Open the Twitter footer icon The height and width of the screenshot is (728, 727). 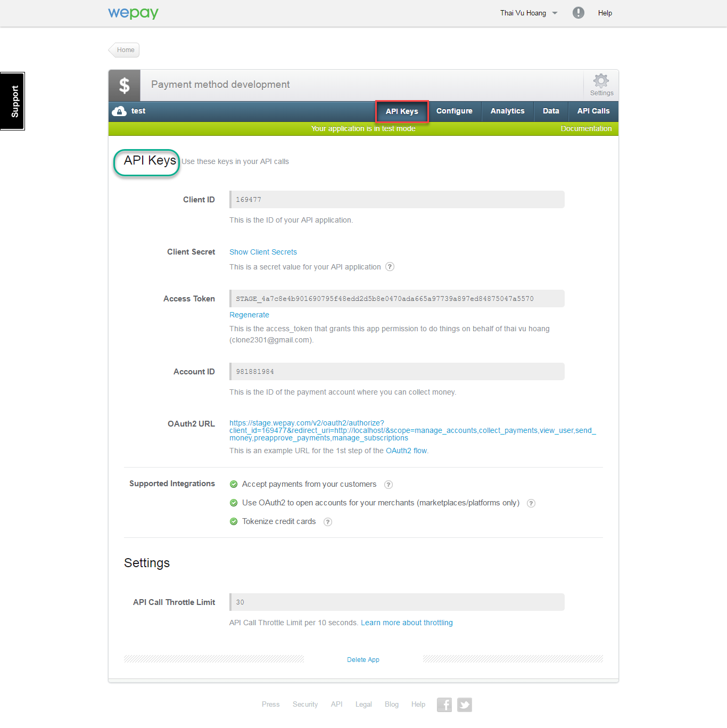coord(464,705)
